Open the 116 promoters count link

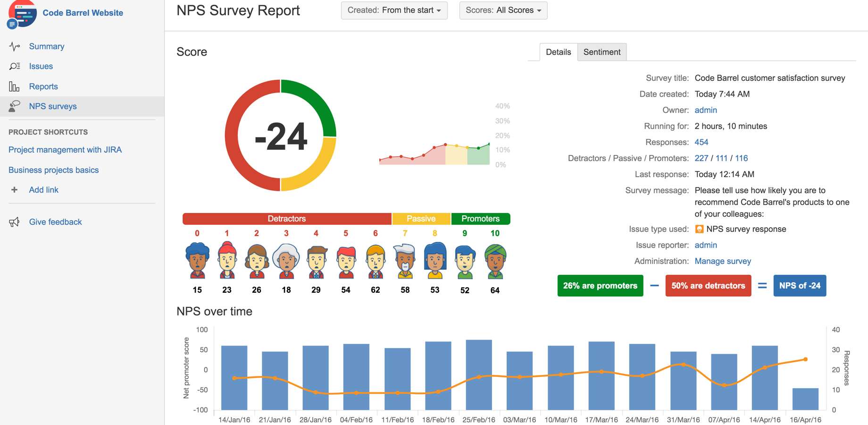click(742, 158)
